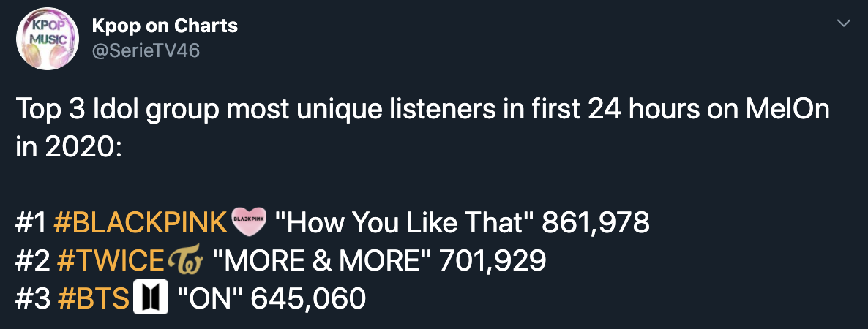Click the white BTS logo emoji icon
This screenshot has height=329, width=868.
(151, 298)
